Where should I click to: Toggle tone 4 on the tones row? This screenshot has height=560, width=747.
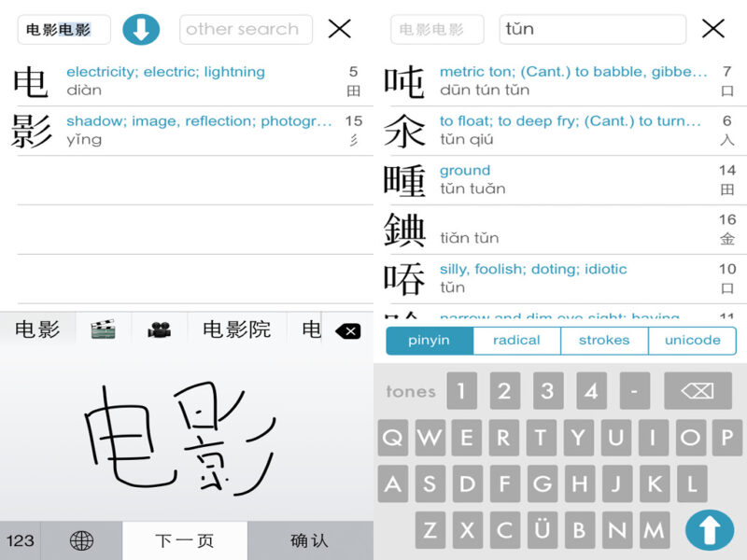click(590, 391)
